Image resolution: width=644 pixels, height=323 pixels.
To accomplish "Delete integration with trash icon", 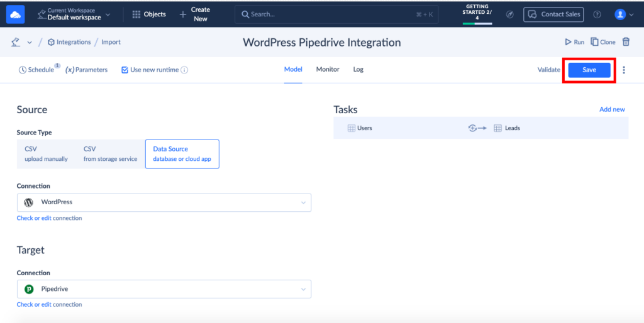I will 626,42.
